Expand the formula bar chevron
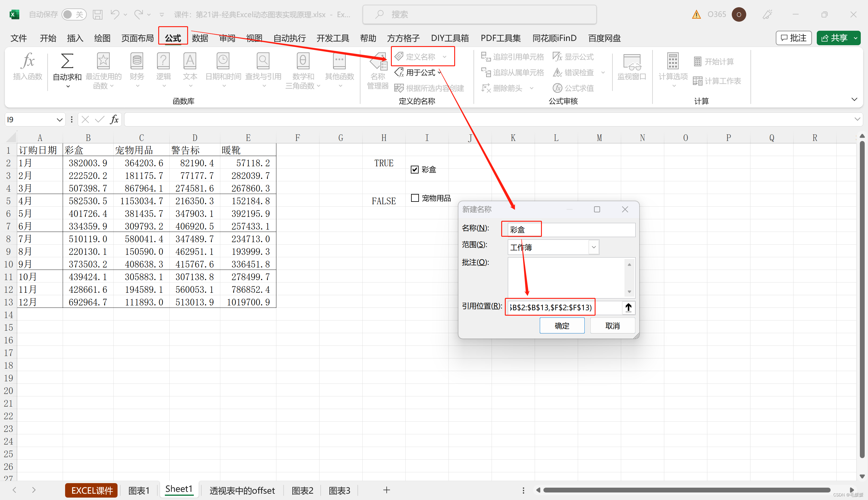Viewport: 868px width, 500px height. [x=857, y=119]
